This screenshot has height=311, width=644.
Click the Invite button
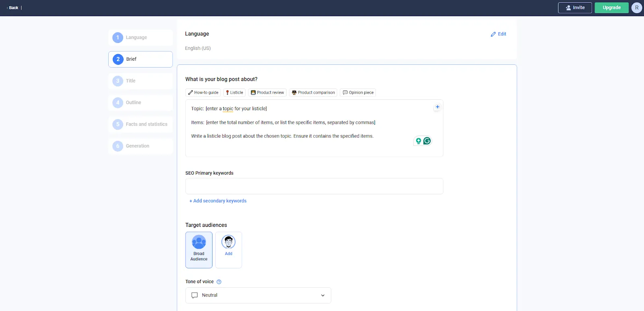click(575, 8)
